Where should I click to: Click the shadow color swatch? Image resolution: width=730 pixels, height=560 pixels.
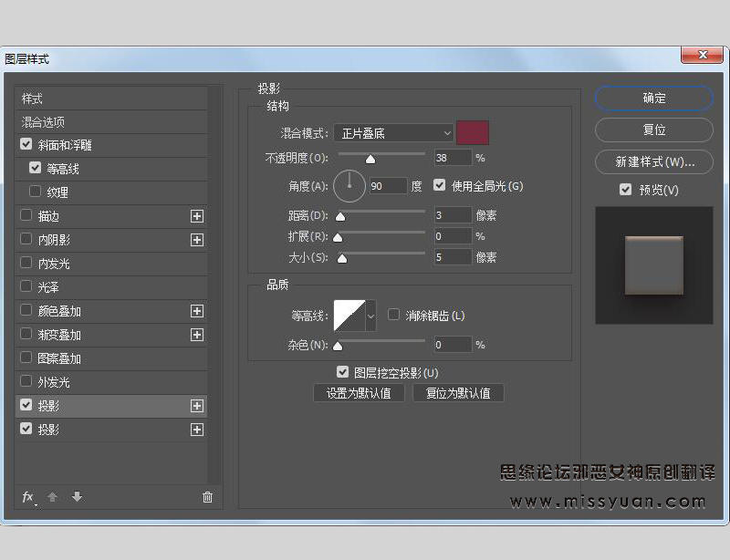(x=474, y=132)
